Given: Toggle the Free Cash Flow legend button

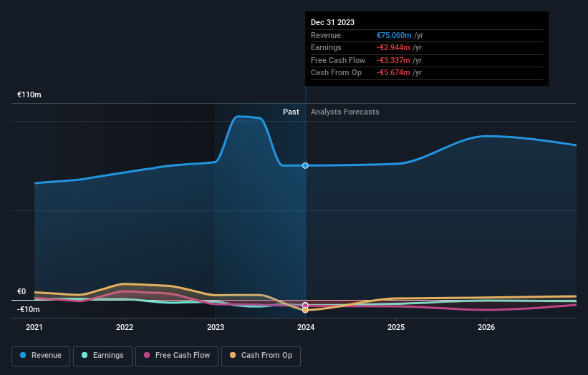Looking at the screenshot, I should click(x=177, y=356).
